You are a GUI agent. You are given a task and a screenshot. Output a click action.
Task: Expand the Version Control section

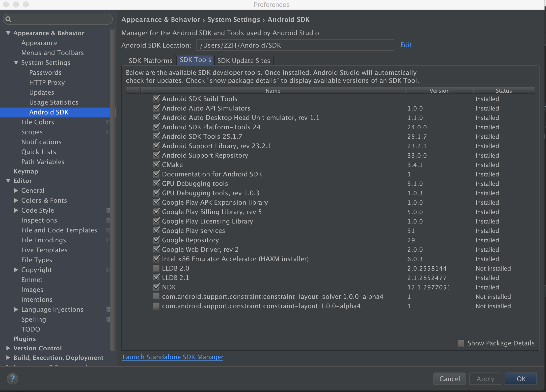[x=8, y=348]
